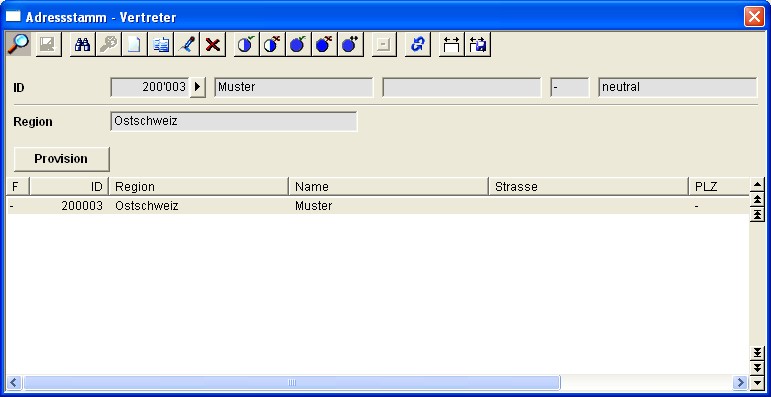Click the empty field after Muster
The image size is (771, 397).
pos(462,88)
